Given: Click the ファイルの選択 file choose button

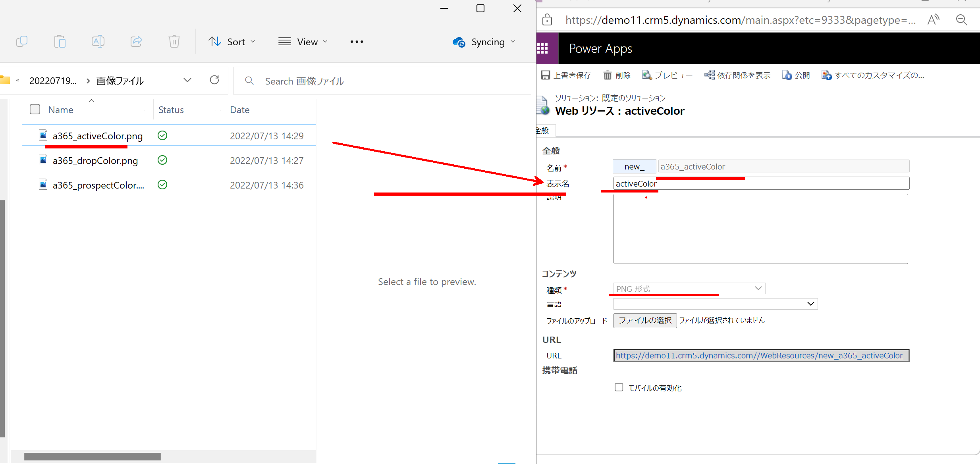Looking at the screenshot, I should tap(645, 320).
